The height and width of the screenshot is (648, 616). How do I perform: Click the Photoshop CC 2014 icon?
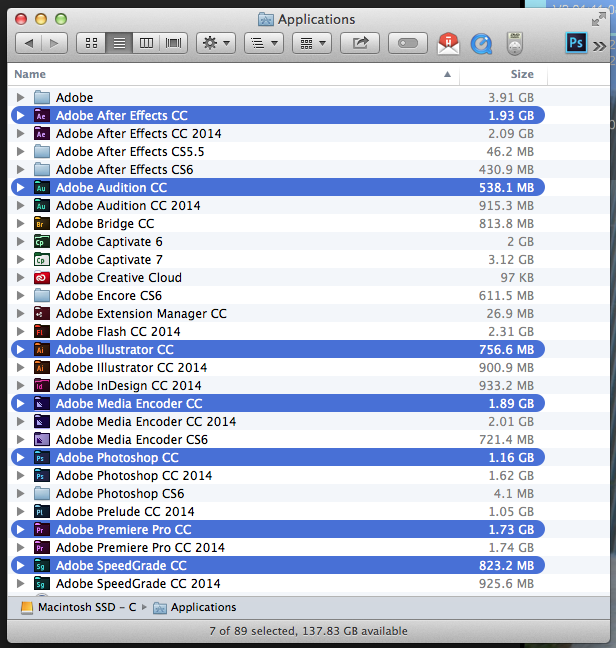[x=42, y=476]
